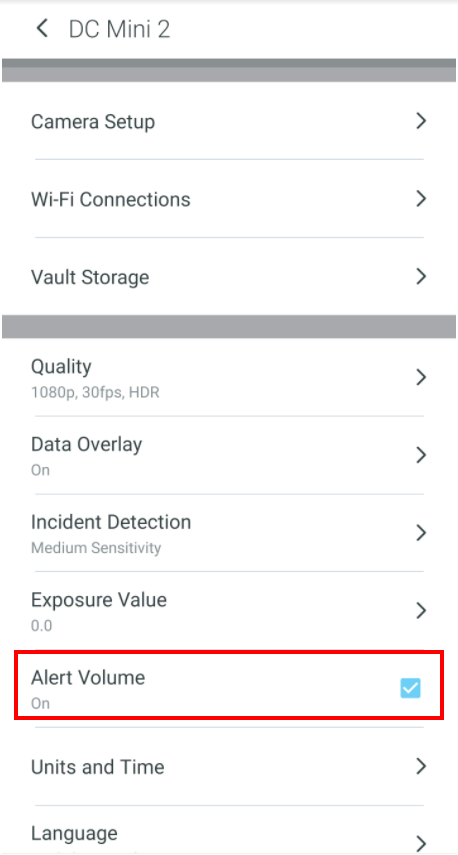
Task: Select the DC Mini 2 page title
Action: [119, 29]
